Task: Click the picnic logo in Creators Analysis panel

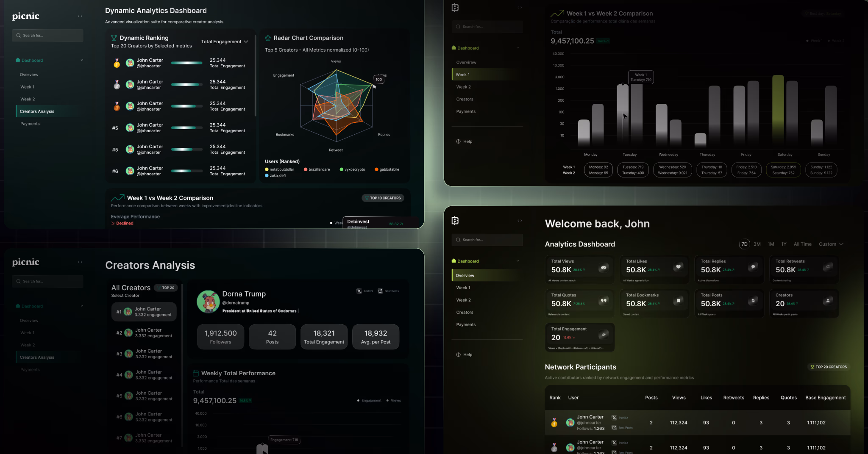Action: 25,262
